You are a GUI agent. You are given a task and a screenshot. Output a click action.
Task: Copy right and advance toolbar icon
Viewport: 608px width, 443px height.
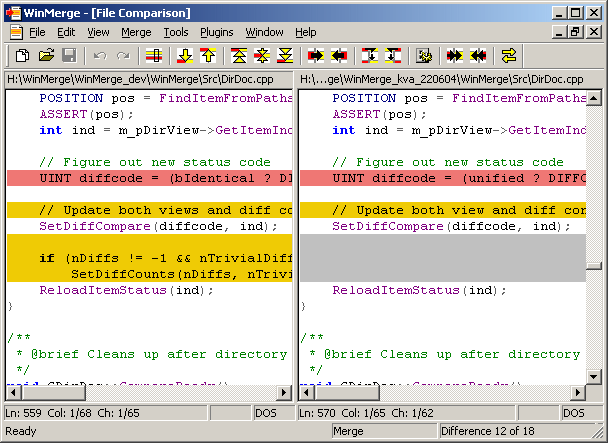(370, 56)
